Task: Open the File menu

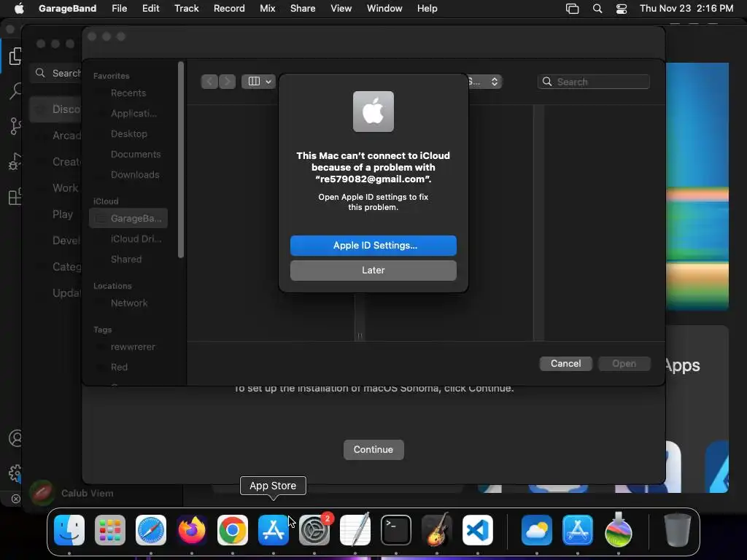Action: (x=119, y=9)
